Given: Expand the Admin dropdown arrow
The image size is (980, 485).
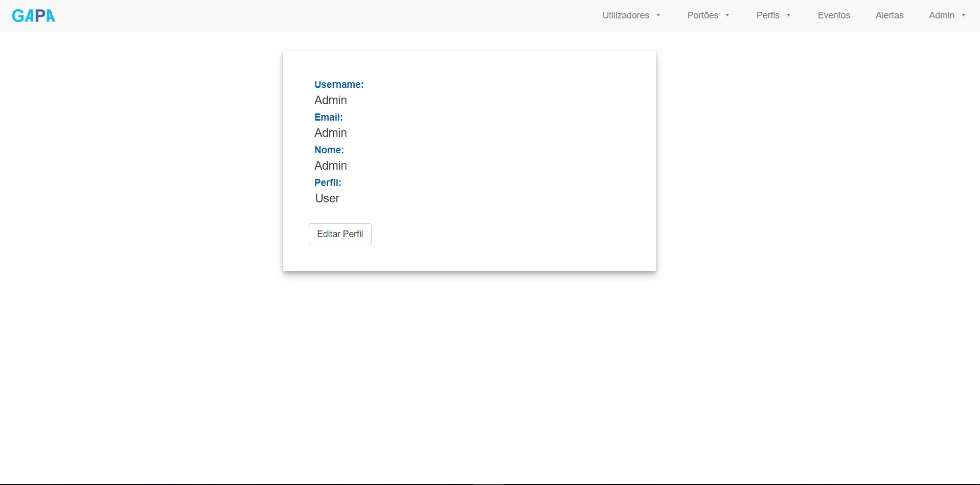Looking at the screenshot, I should point(963,15).
